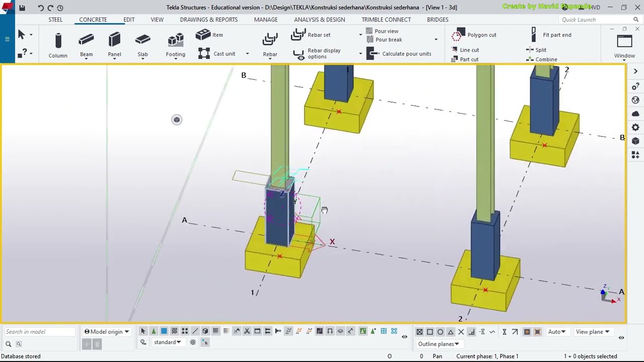This screenshot has height=362, width=644.
Task: Open the TRIMBLE CONNECT tab
Action: (386, 20)
